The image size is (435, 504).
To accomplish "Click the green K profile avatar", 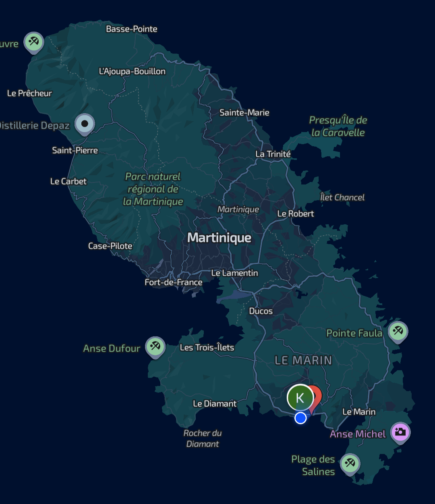I will coord(300,398).
